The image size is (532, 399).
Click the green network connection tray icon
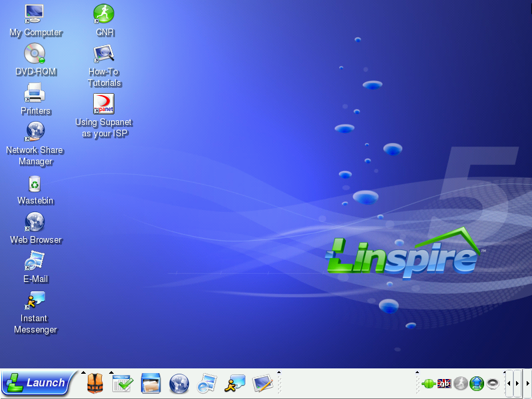point(428,384)
